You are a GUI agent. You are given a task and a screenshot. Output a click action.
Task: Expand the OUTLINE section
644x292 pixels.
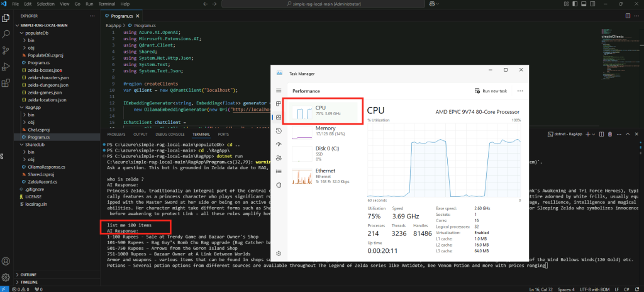pyautogui.click(x=57, y=275)
